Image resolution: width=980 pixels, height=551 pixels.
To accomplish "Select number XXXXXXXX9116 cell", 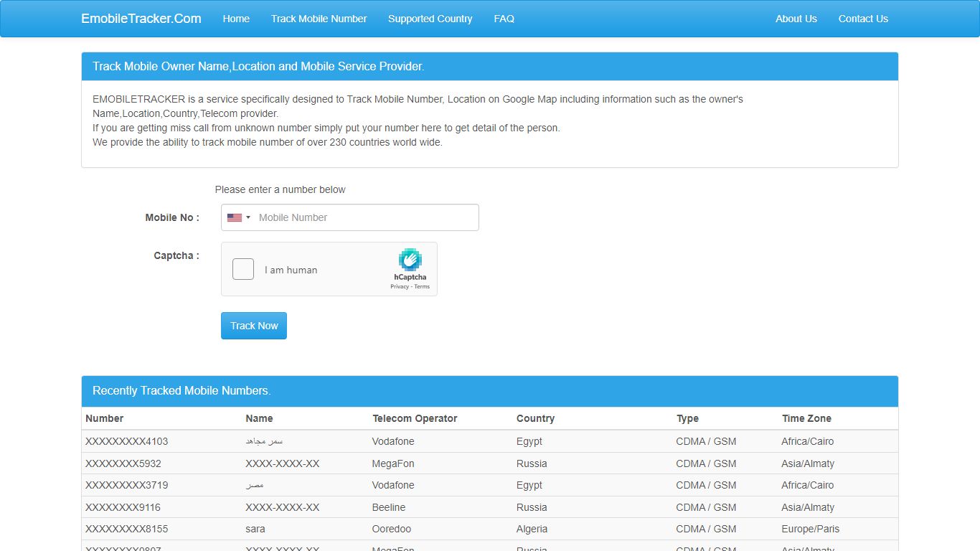I will pyautogui.click(x=123, y=507).
